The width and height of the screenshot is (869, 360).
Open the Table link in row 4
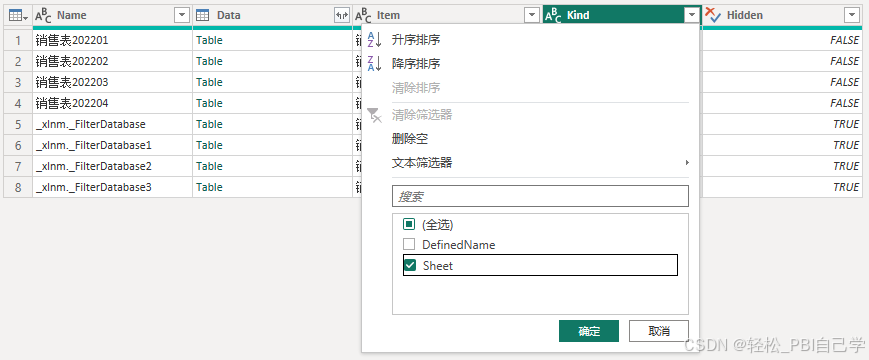pos(209,103)
